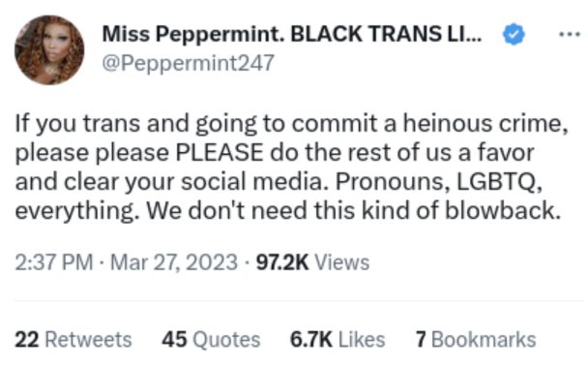Open the Miss Peppermint display name link
This screenshot has width=588, height=367.
click(x=292, y=34)
